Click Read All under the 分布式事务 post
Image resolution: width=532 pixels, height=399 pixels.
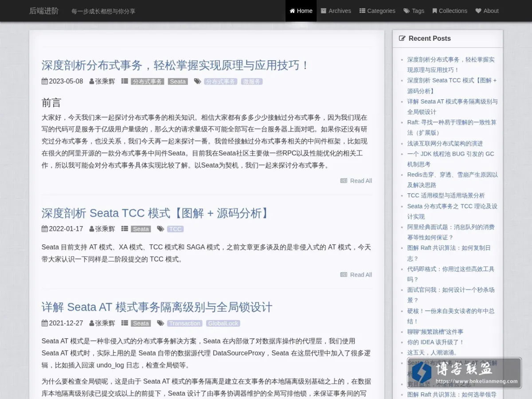[x=356, y=181]
